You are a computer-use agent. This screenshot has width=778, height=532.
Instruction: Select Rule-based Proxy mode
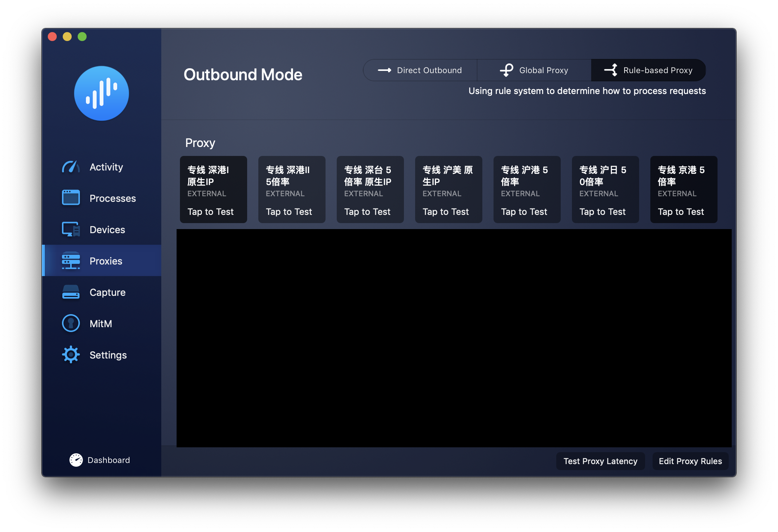[x=648, y=70]
